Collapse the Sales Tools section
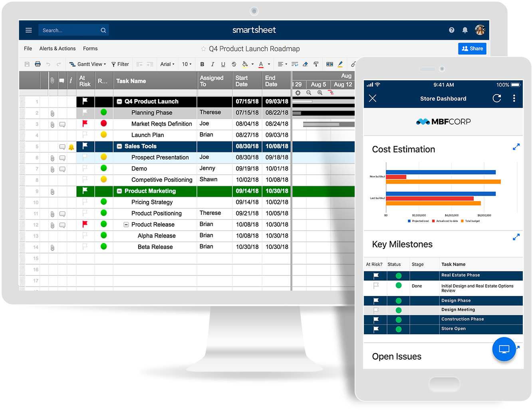The image size is (532, 410). pyautogui.click(x=119, y=147)
